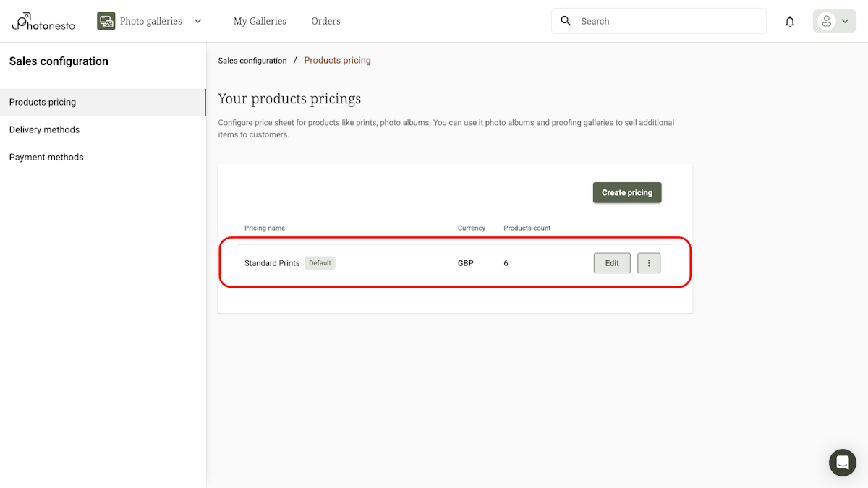Image resolution: width=868 pixels, height=488 pixels.
Task: Open the chat support bubble
Action: coord(842,463)
